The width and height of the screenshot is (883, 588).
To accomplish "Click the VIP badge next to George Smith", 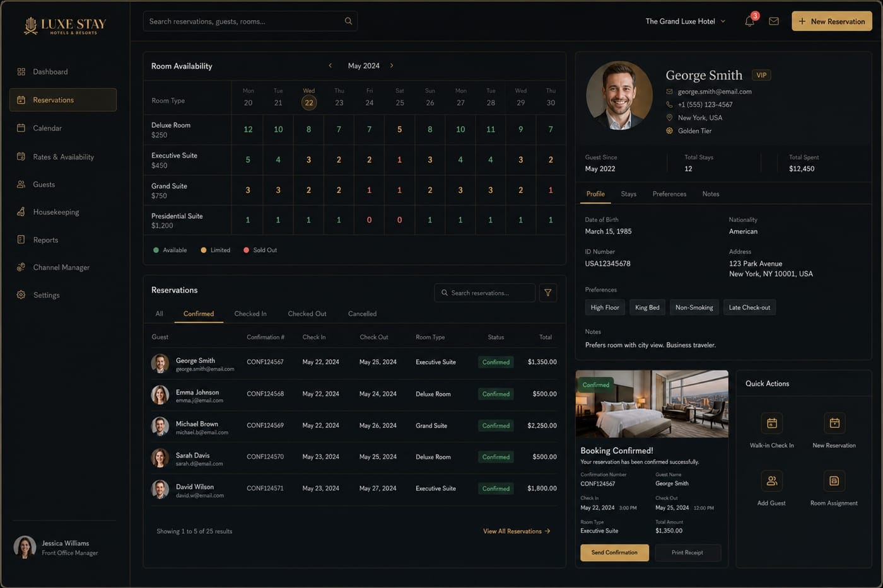I will pos(761,75).
